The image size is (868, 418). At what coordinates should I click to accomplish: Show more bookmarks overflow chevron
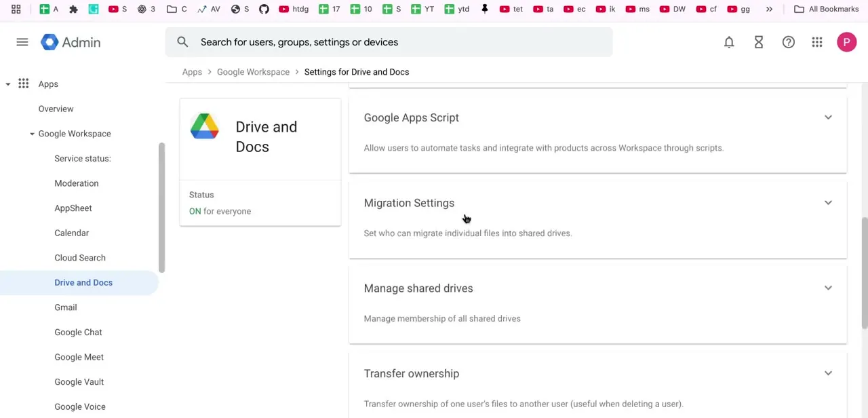(769, 9)
